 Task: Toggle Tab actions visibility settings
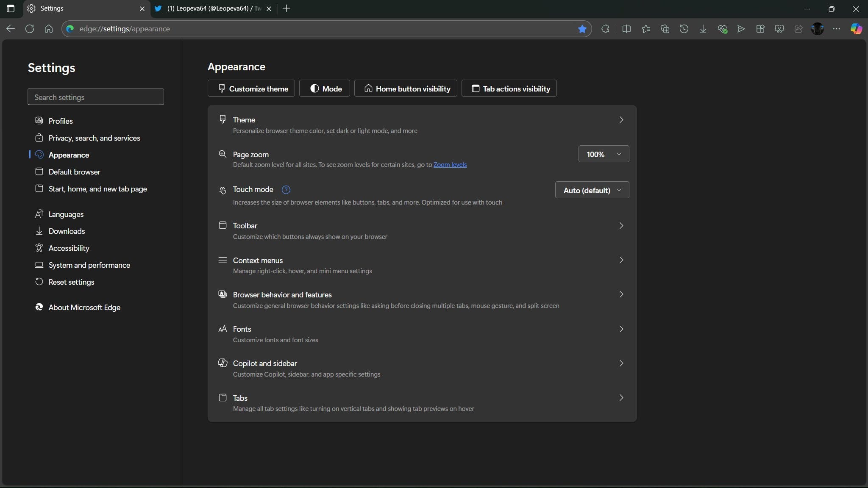509,88
